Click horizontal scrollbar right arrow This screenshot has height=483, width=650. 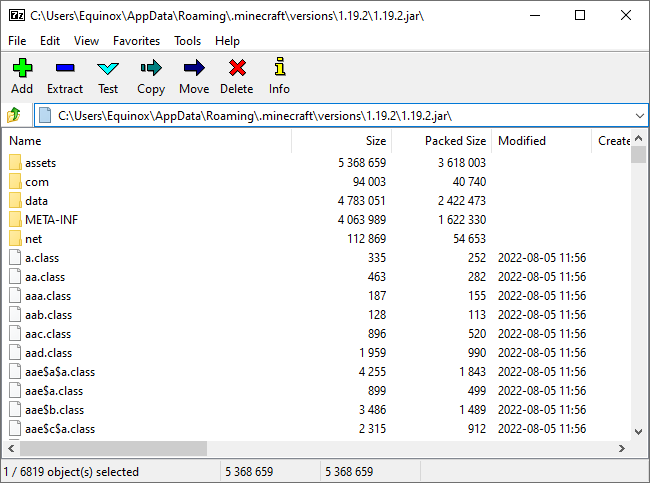click(x=621, y=448)
